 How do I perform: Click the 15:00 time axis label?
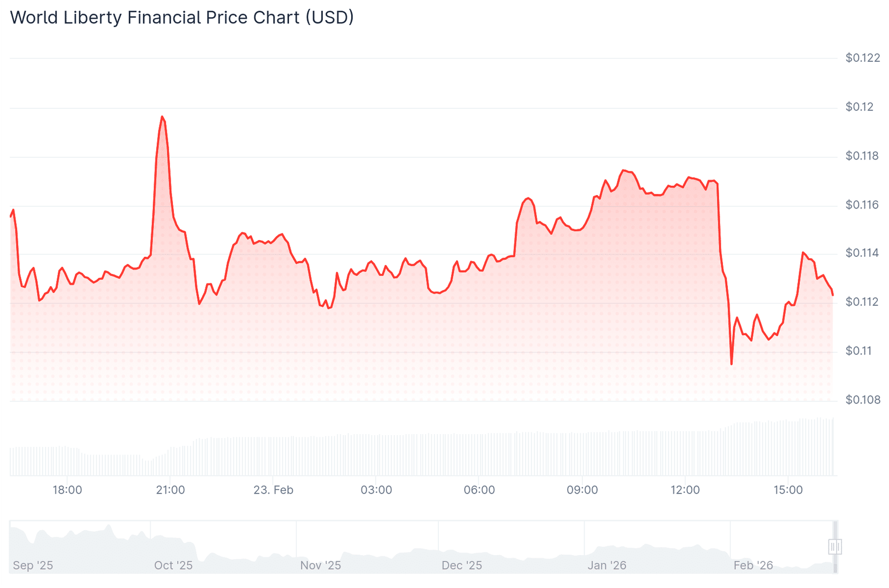[788, 490]
